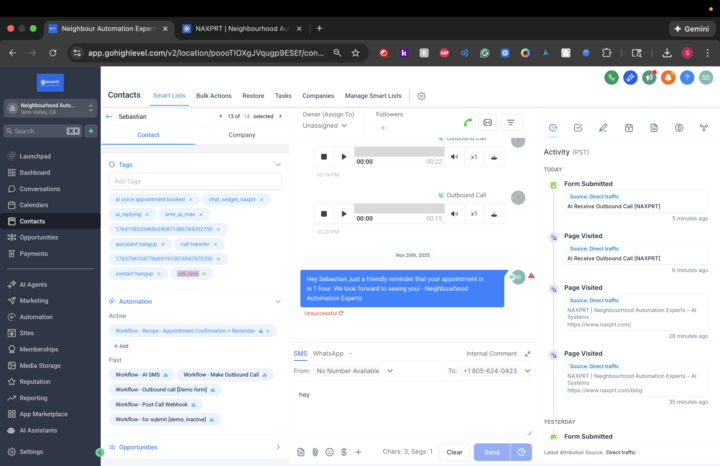720x466 pixels.
Task: Click the email envelope icon in conversation header
Action: (x=488, y=123)
